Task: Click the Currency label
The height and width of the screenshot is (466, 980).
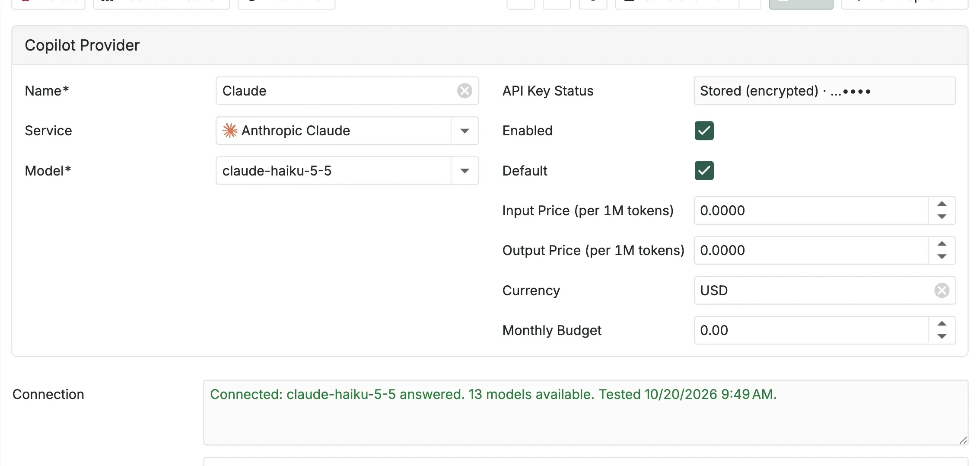Action: [531, 290]
